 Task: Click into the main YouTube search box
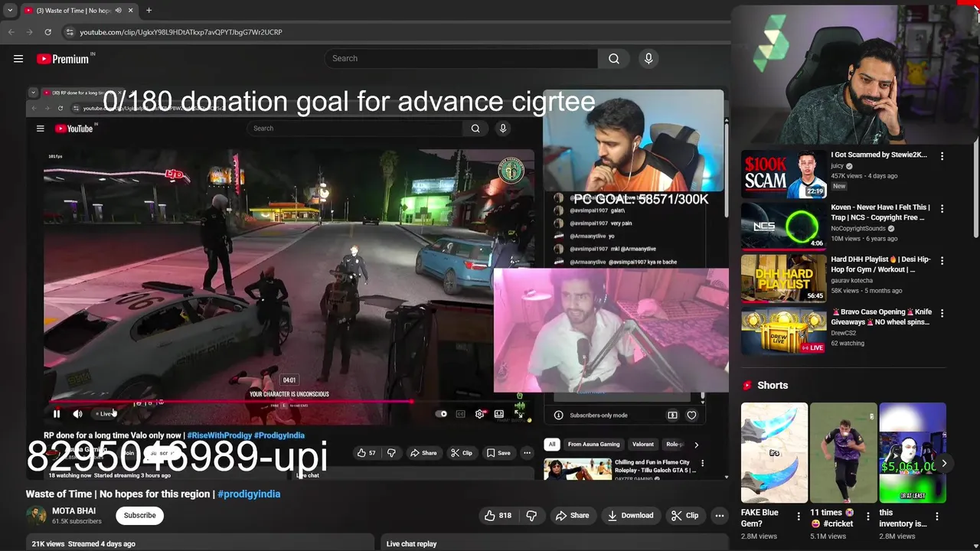tap(461, 58)
